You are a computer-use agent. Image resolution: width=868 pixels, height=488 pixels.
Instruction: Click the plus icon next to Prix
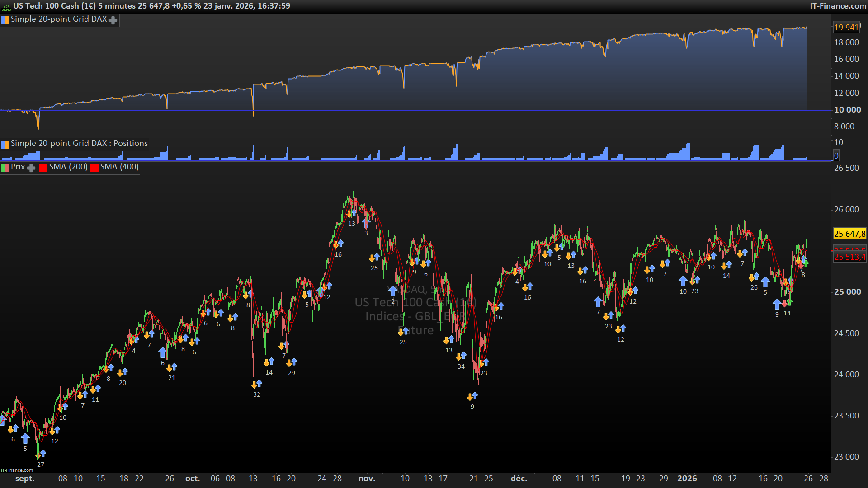coord(31,168)
